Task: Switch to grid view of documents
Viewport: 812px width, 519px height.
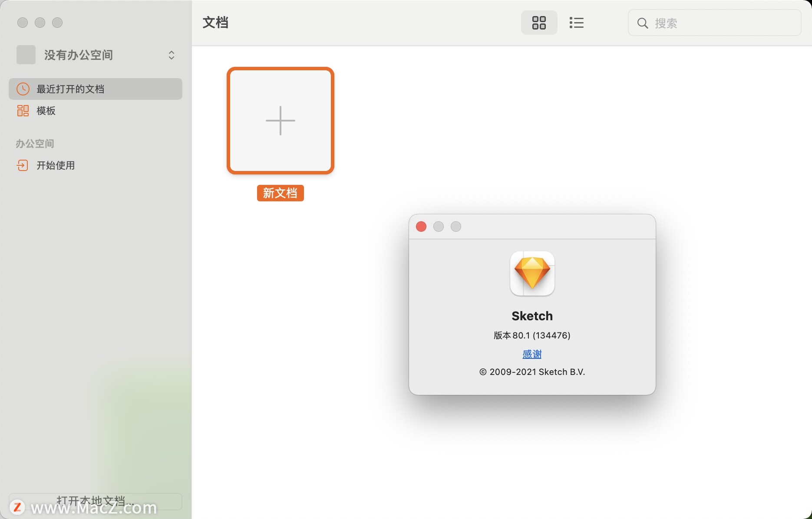Action: pyautogui.click(x=539, y=23)
